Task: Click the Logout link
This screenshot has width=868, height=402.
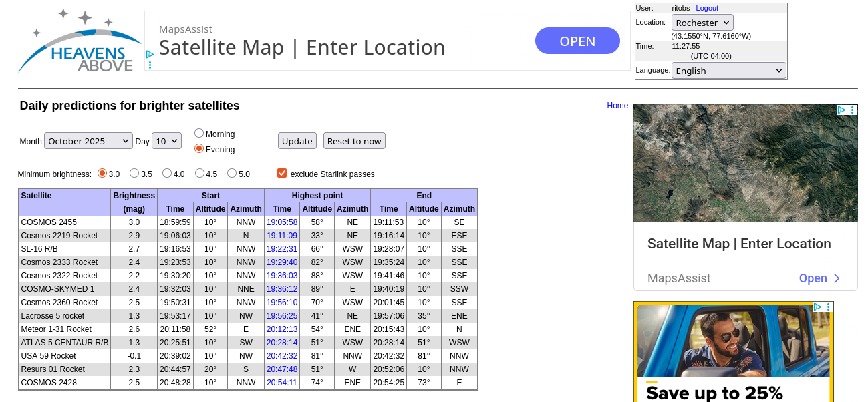Action: [x=706, y=8]
